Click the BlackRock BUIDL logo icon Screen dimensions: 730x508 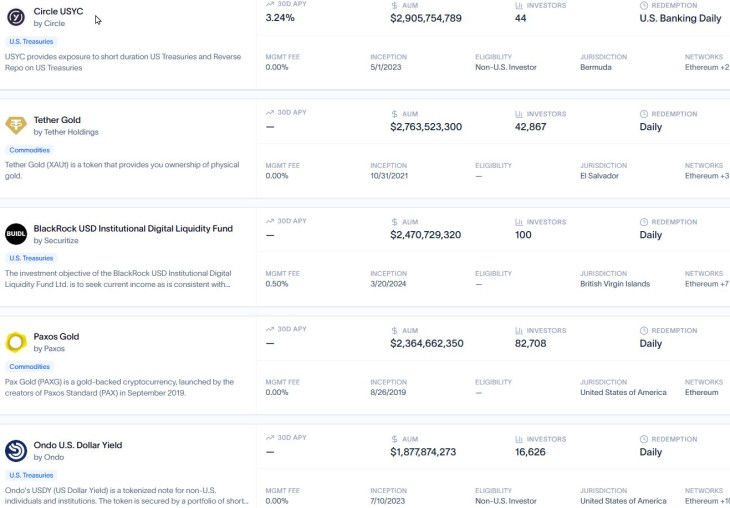click(x=16, y=234)
